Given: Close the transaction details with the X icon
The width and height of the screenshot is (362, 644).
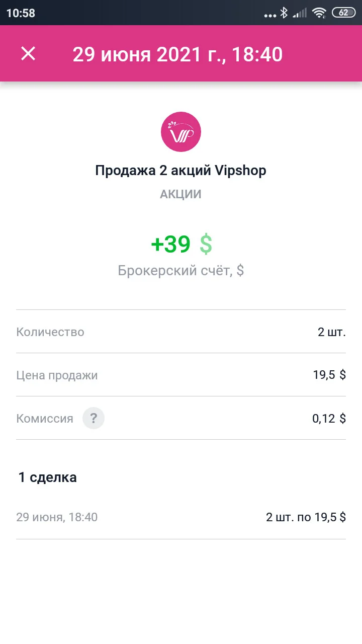Looking at the screenshot, I should click(28, 53).
